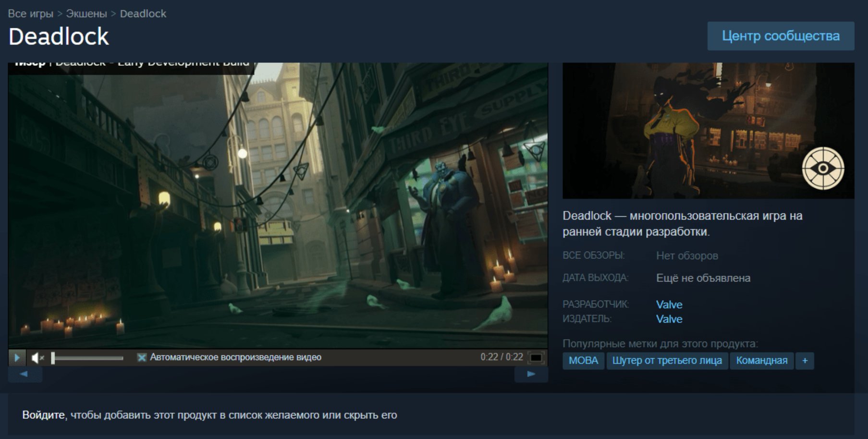The image size is (868, 439).
Task: Click the Deadlock header capsule image
Action: pos(709,131)
